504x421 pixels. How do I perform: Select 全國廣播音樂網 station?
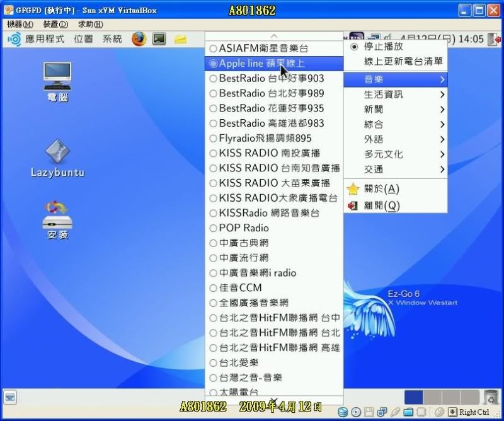pos(274,303)
